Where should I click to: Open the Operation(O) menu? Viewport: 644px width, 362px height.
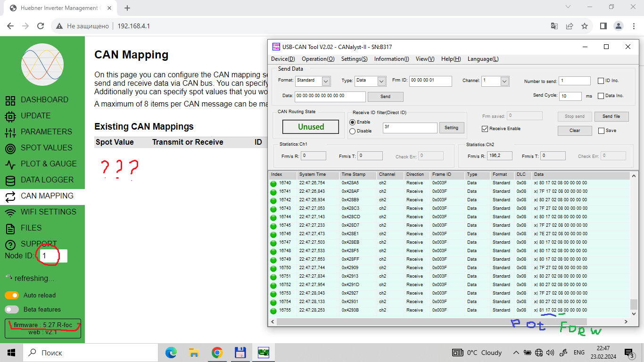tap(318, 59)
